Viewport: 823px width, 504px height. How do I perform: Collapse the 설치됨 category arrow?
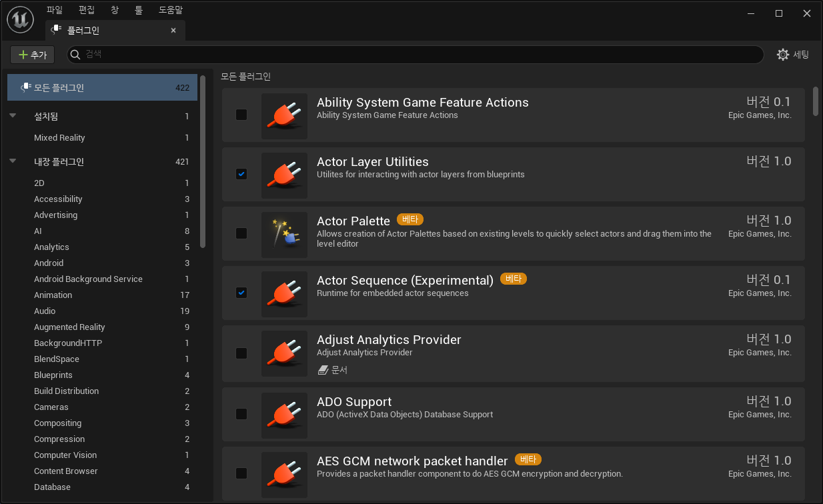pos(13,116)
